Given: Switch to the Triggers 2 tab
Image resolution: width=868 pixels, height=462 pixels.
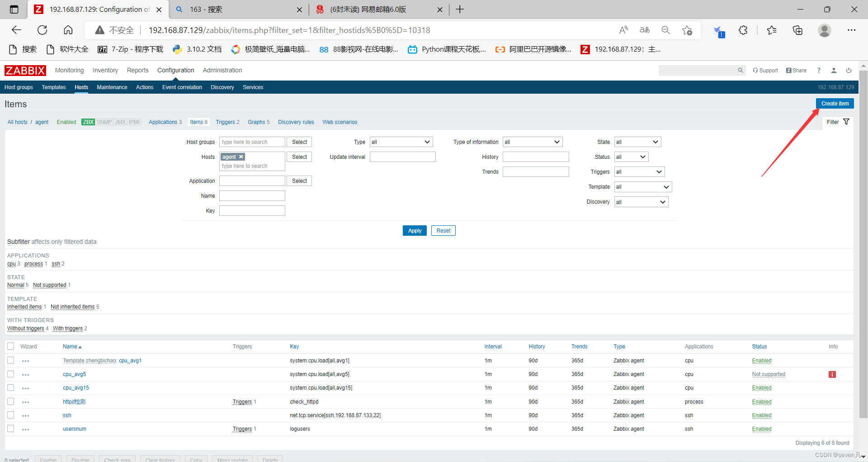Looking at the screenshot, I should point(227,122).
